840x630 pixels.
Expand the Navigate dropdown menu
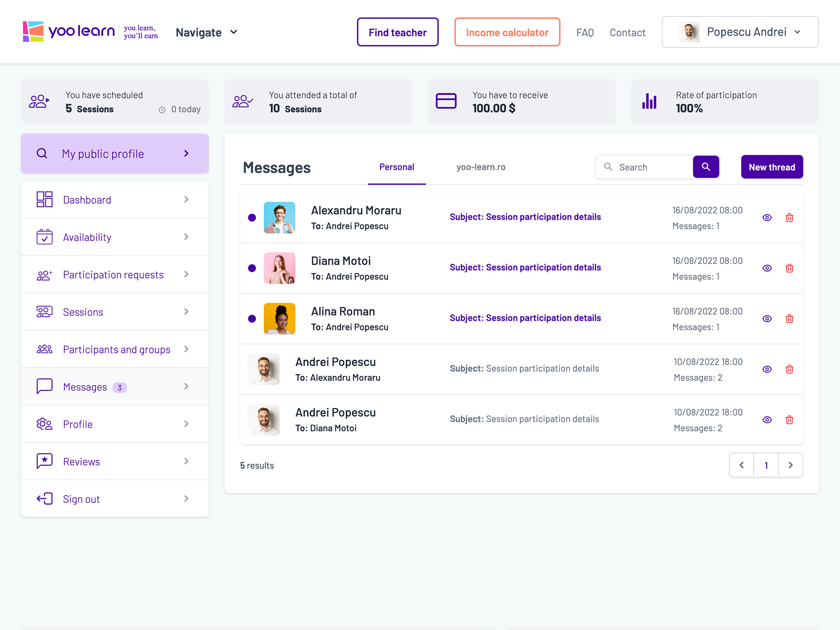[207, 32]
